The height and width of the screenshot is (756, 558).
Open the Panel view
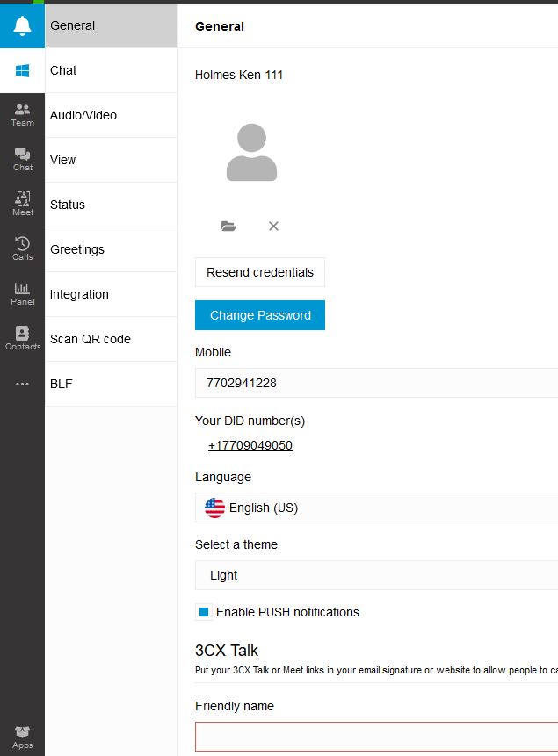22,294
